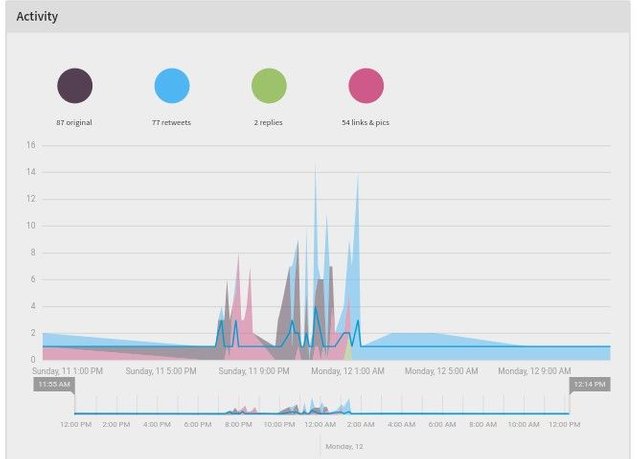Click the 'Sunday, 11 1:00 PM' axis label
Viewport: 640px width, 459px height.
(x=67, y=371)
